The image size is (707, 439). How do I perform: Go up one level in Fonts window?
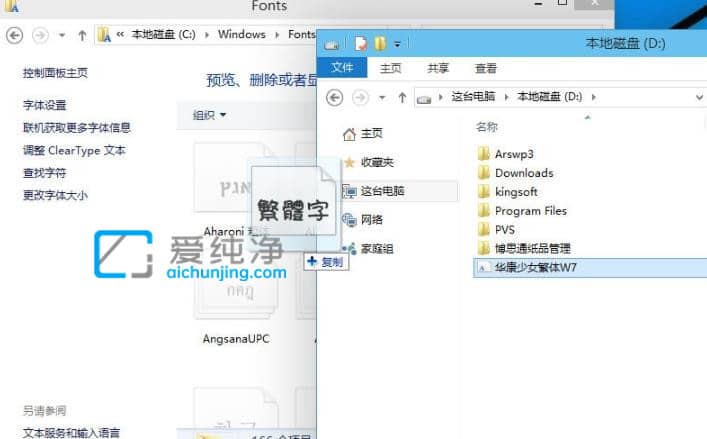[82, 35]
